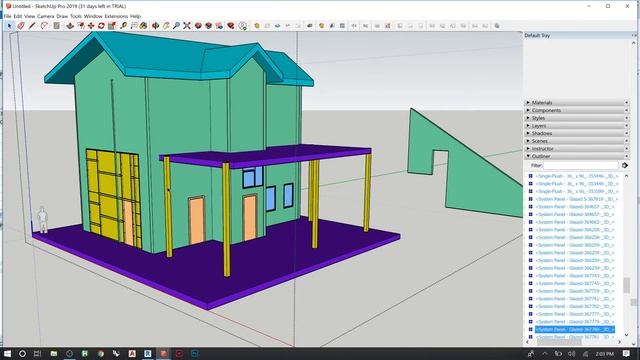Open the Tools menu
Viewport: 640px width, 360px height.
[x=76, y=16]
